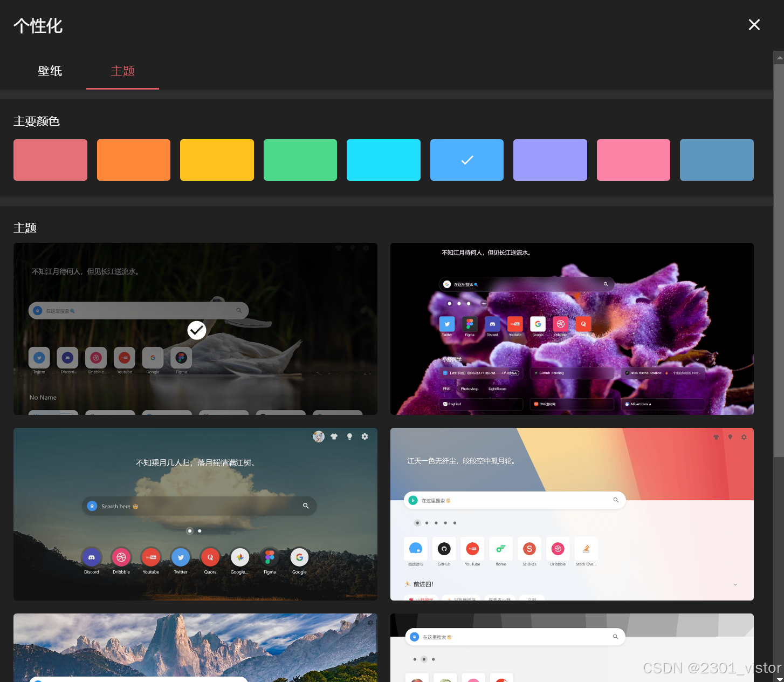Apply the pastel gradient theme with 前进四!

pyautogui.click(x=572, y=514)
